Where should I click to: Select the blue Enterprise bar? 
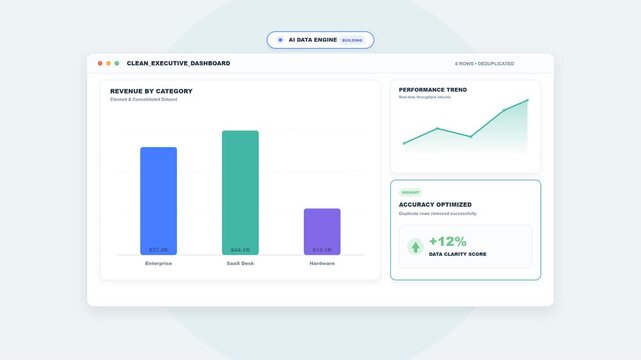click(159, 201)
